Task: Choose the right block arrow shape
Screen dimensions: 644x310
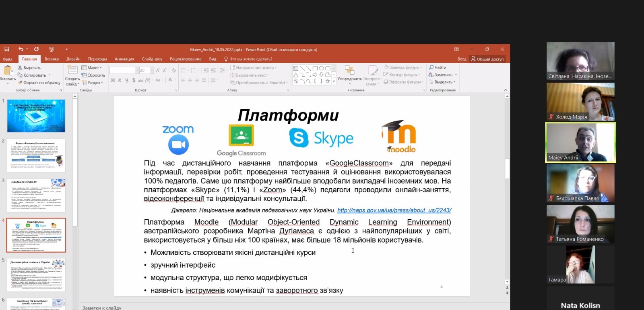Action: 315,75
